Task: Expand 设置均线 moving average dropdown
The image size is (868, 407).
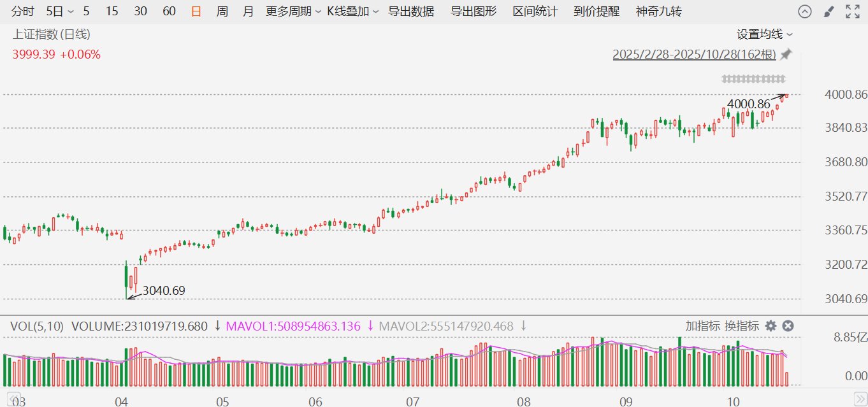Action: [765, 34]
